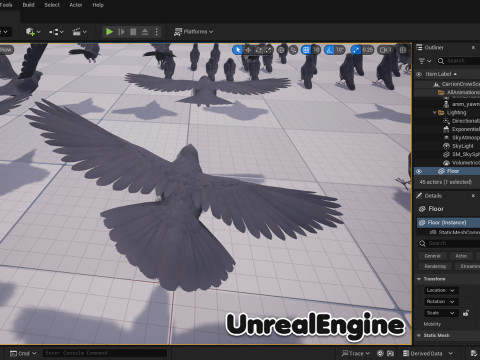Choose the Select objects arrow tool
This screenshot has width=480, height=360.
[237, 50]
